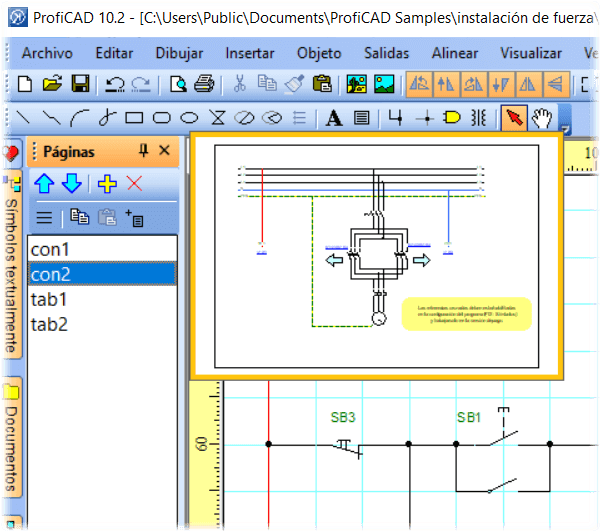Image resolution: width=601 pixels, height=532 pixels.
Task: Activate the red arrow Select tool
Action: tap(514, 117)
